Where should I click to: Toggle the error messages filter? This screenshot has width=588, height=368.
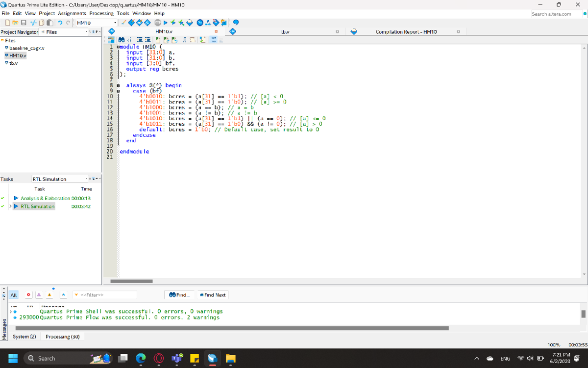point(27,295)
